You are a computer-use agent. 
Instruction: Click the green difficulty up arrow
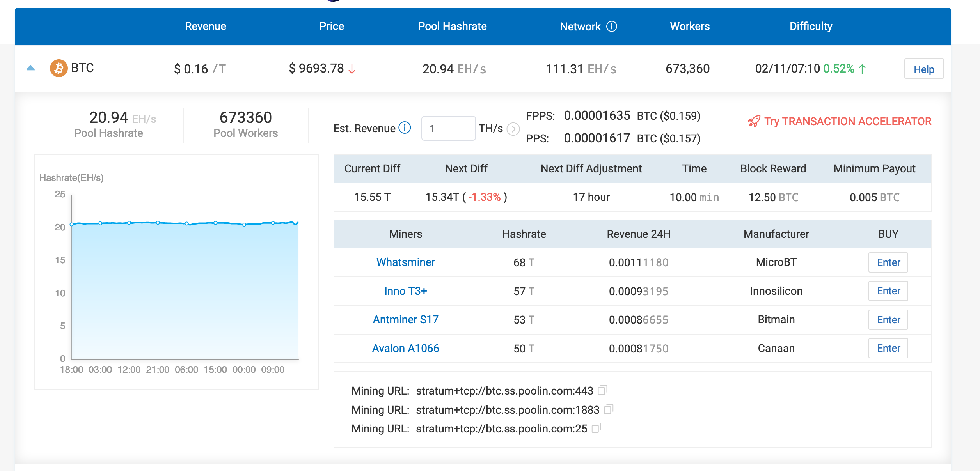point(862,69)
